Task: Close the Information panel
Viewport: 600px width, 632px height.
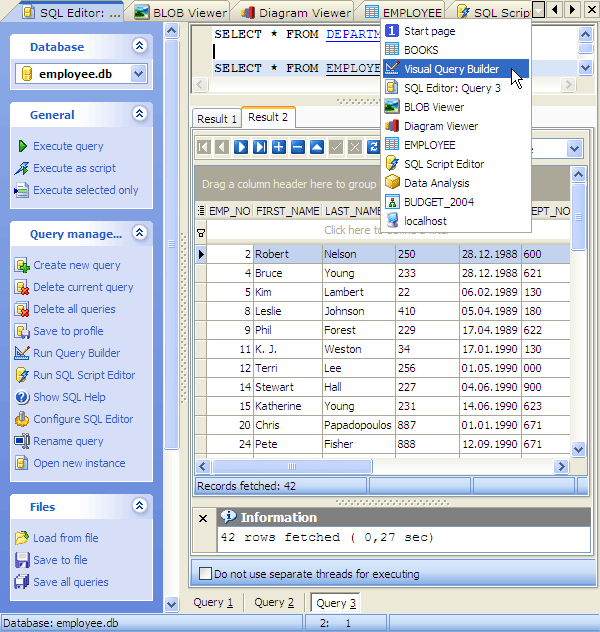Action: (203, 518)
